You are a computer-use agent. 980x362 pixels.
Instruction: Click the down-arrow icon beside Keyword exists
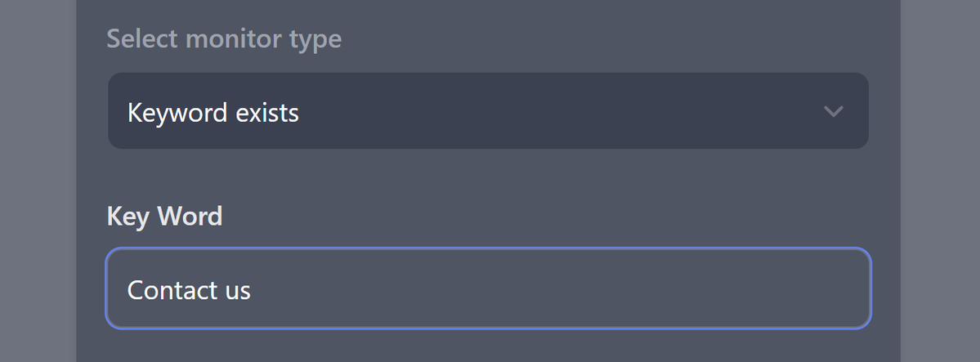point(833,112)
